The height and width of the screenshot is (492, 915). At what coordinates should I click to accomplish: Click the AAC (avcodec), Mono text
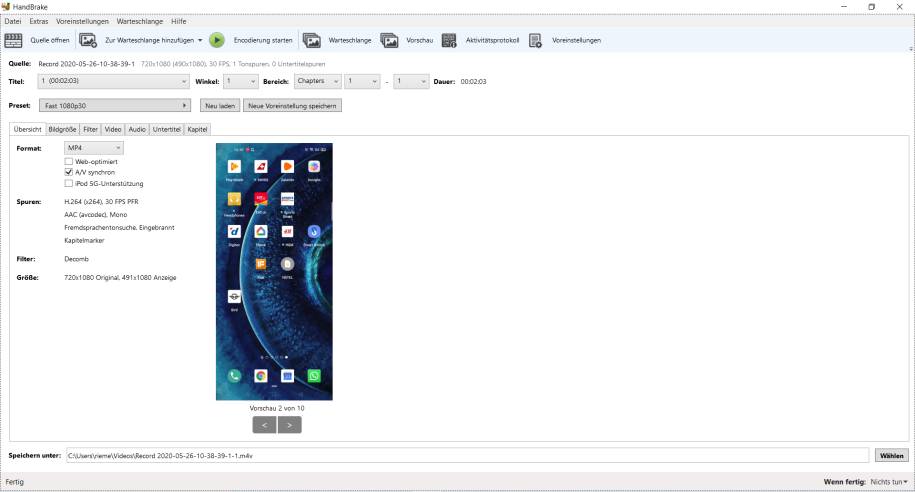(x=96, y=215)
